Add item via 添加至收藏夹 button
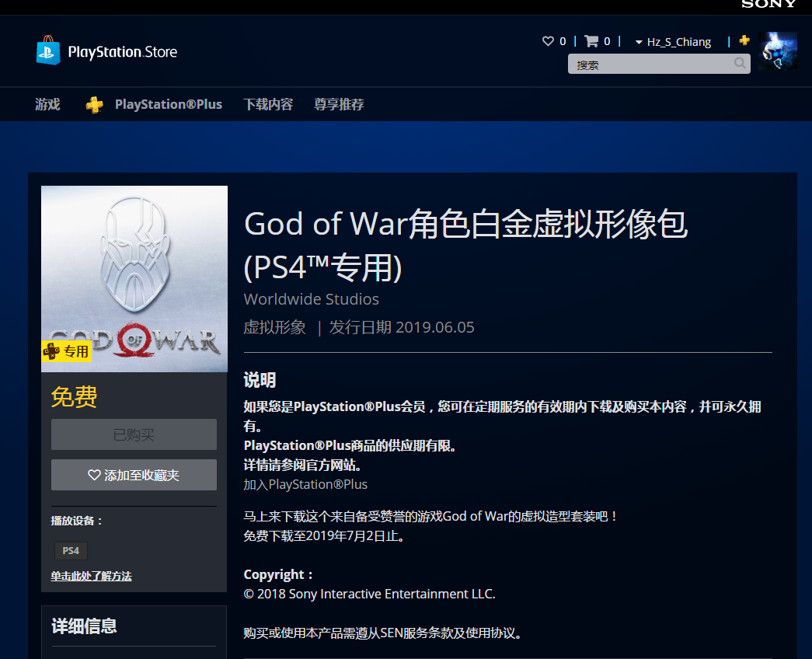Image resolution: width=812 pixels, height=659 pixels. [134, 475]
